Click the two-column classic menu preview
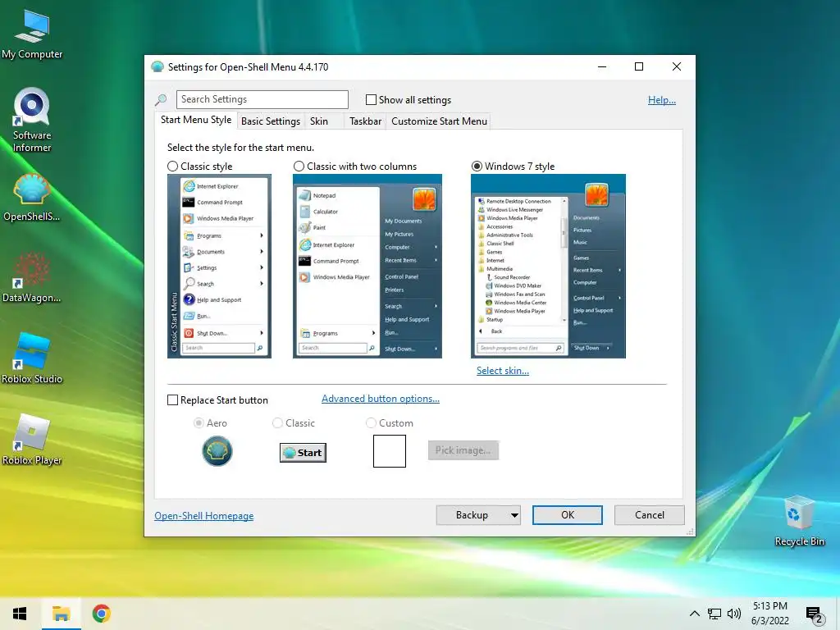Image resolution: width=840 pixels, height=630 pixels. coord(367,266)
